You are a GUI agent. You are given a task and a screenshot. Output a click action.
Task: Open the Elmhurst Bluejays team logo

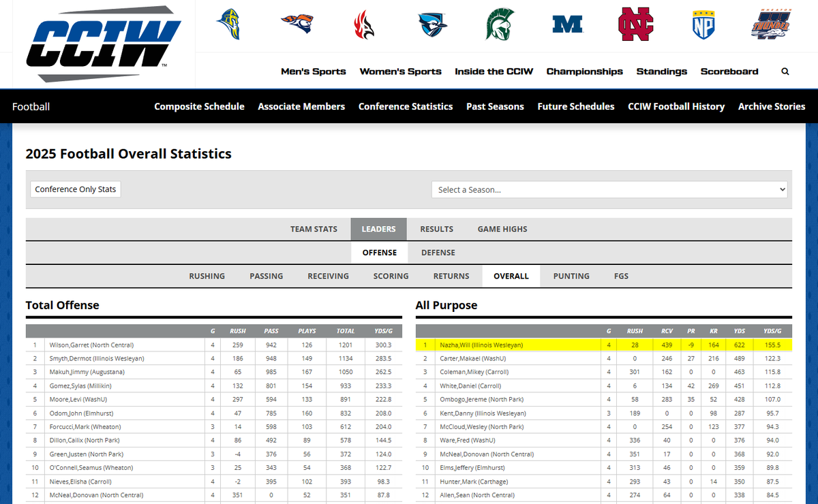[x=432, y=24]
